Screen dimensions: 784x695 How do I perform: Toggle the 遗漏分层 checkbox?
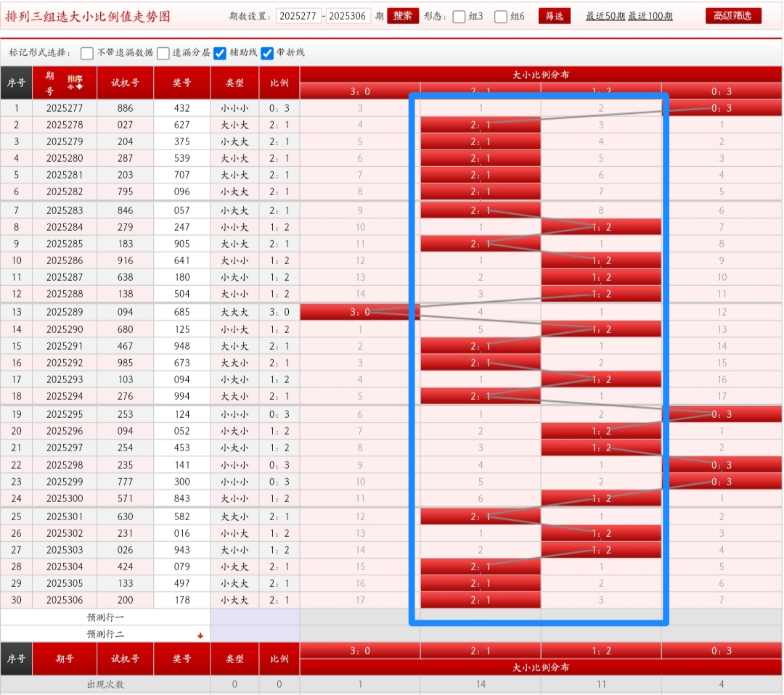(x=163, y=53)
